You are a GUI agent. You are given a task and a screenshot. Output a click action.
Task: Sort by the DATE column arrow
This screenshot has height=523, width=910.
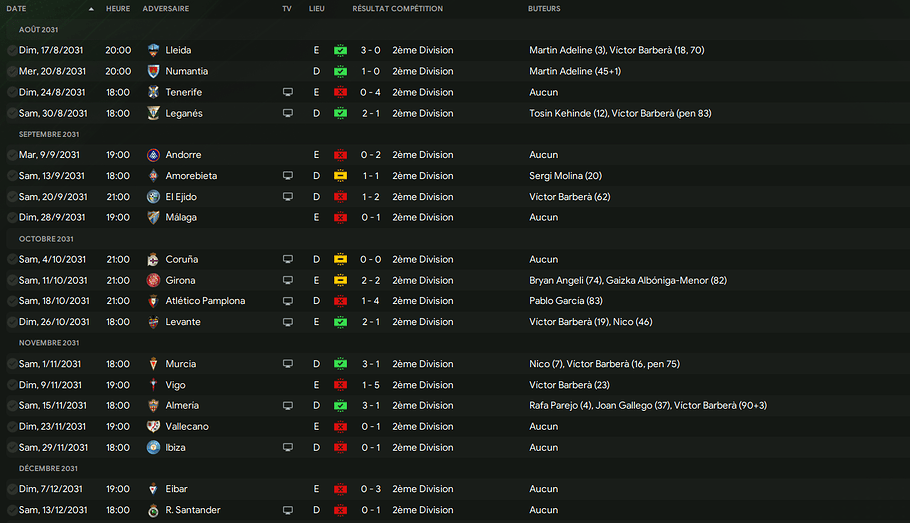(x=91, y=9)
